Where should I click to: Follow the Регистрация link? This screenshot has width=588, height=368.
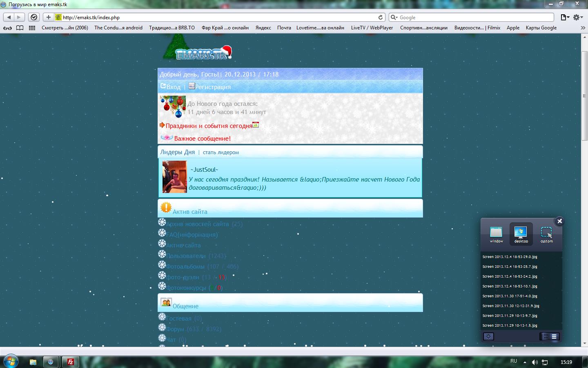pos(213,87)
